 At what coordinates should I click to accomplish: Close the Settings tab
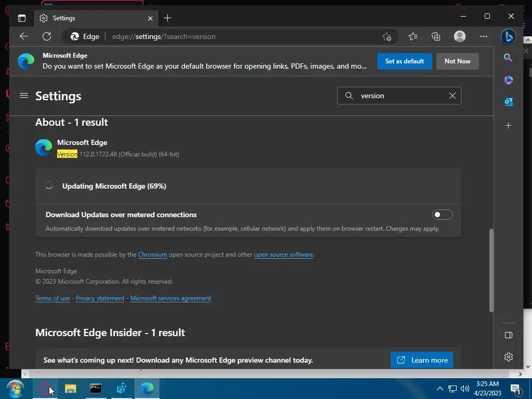[x=150, y=18]
